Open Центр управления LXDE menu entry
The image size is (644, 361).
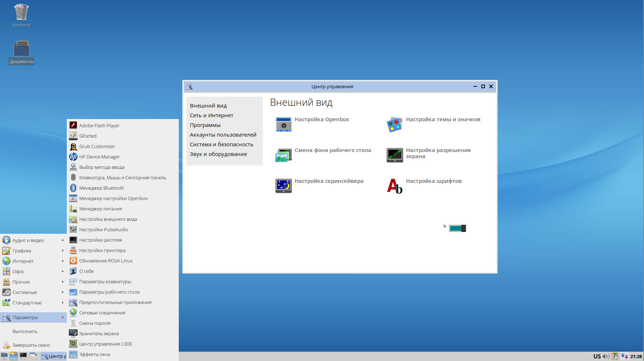(x=106, y=344)
